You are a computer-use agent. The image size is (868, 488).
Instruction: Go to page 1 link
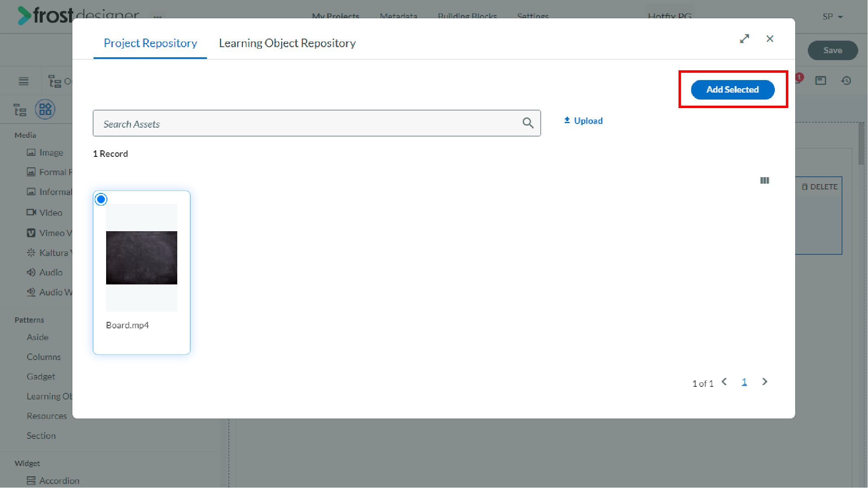744,382
